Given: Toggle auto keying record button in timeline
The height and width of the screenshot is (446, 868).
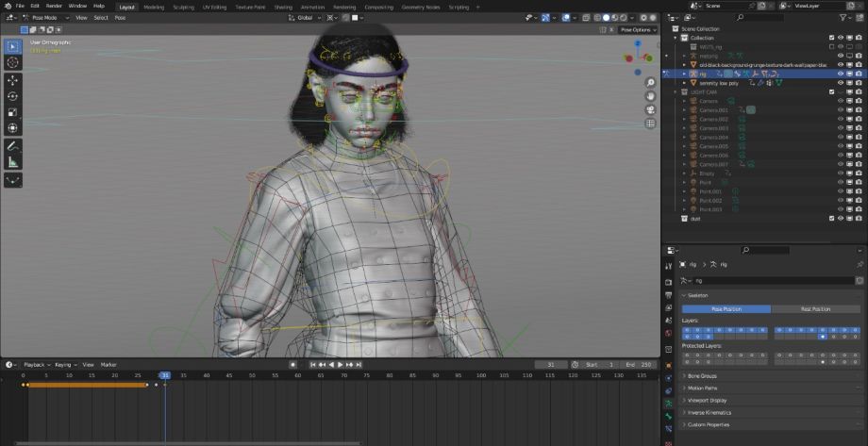Looking at the screenshot, I should tap(292, 365).
